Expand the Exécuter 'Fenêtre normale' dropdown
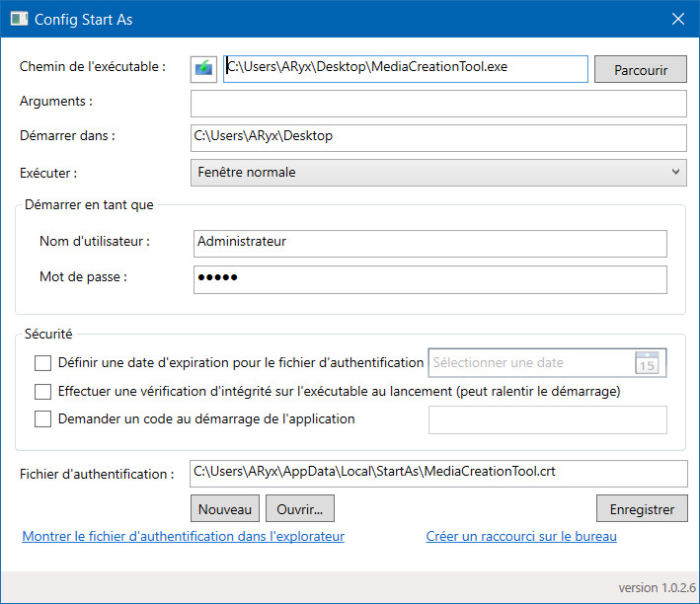 [x=438, y=173]
